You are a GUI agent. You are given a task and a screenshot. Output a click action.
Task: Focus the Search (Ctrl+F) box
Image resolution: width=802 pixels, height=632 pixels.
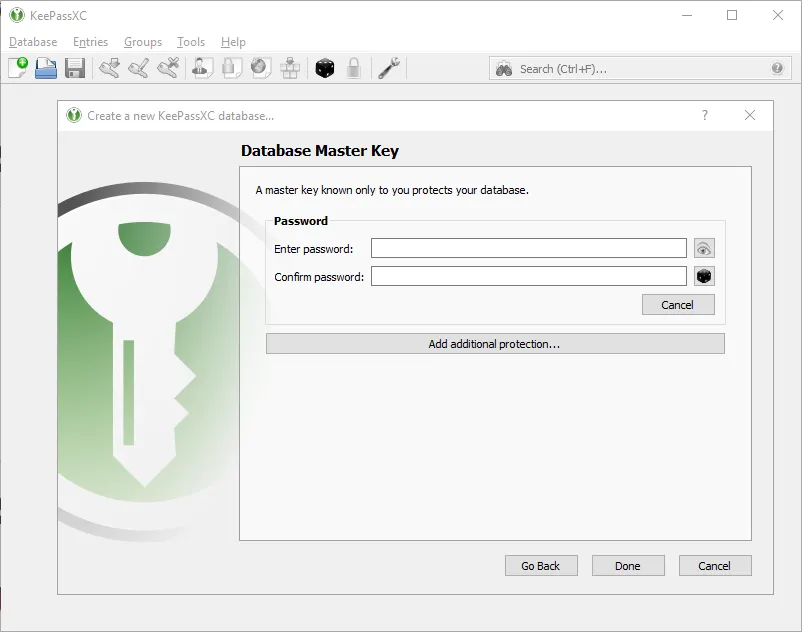pyautogui.click(x=642, y=69)
